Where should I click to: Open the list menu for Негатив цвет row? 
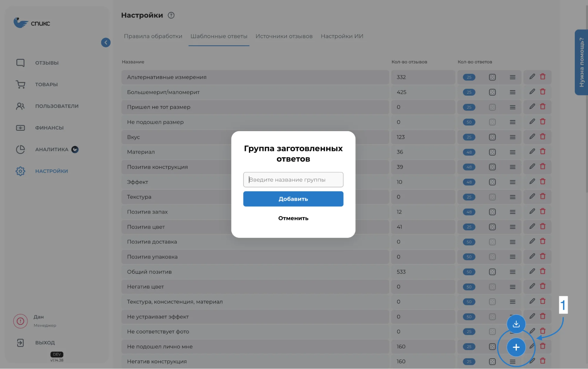(x=512, y=287)
